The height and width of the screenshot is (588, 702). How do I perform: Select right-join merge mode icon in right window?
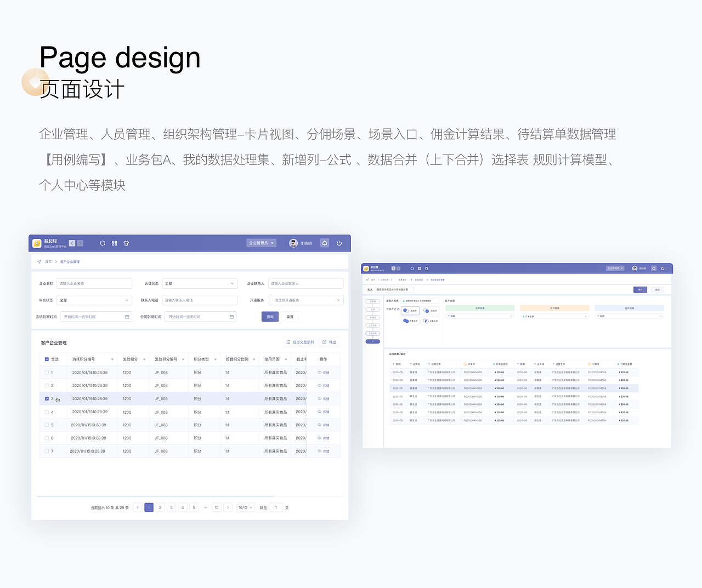[426, 311]
